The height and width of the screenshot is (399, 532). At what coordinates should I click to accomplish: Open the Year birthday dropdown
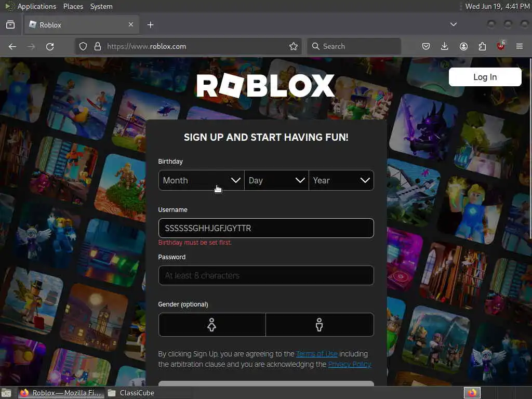[341, 180]
